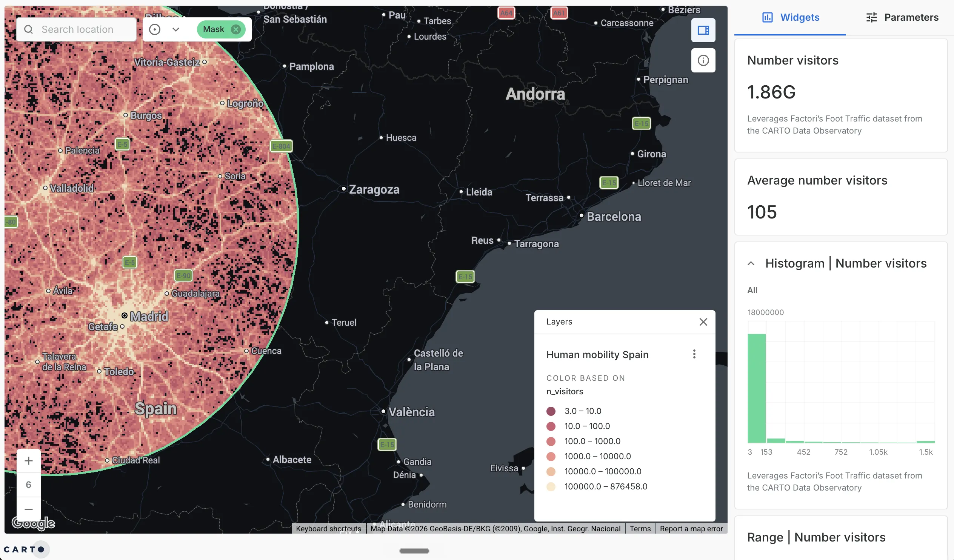Click the Parameters sliders icon
The image size is (954, 560).
[871, 17]
